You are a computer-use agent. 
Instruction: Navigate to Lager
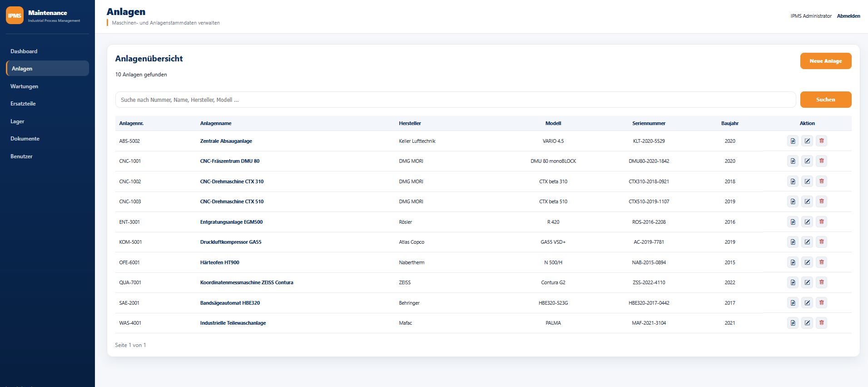pos(47,121)
